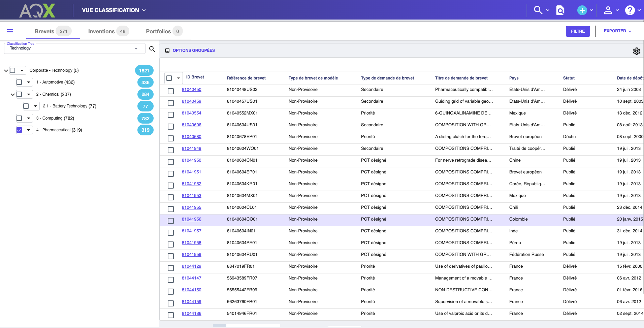Open dropdown arrow beside 3 - Computing checkbox
The width and height of the screenshot is (644, 328).
point(29,118)
